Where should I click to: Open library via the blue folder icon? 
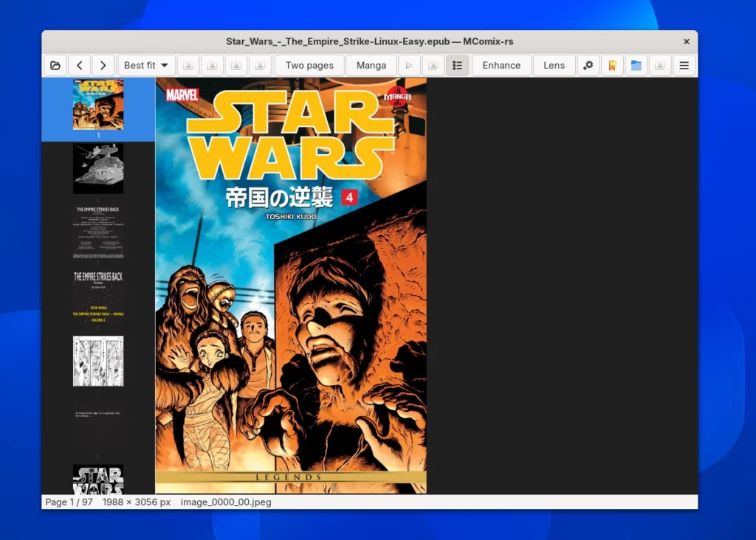(x=636, y=66)
